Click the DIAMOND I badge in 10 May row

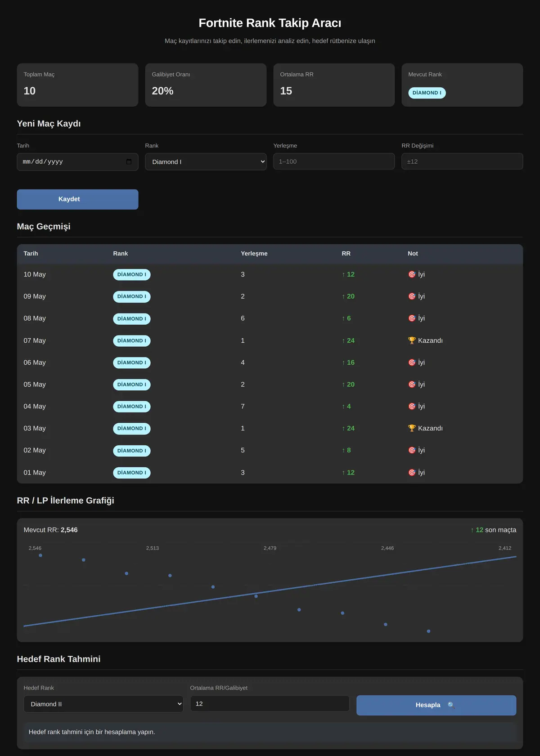pos(132,275)
